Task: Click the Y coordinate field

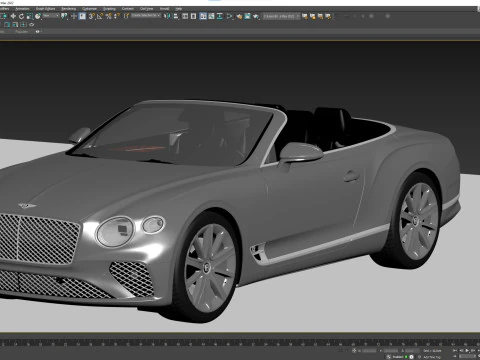Action: click(x=391, y=351)
